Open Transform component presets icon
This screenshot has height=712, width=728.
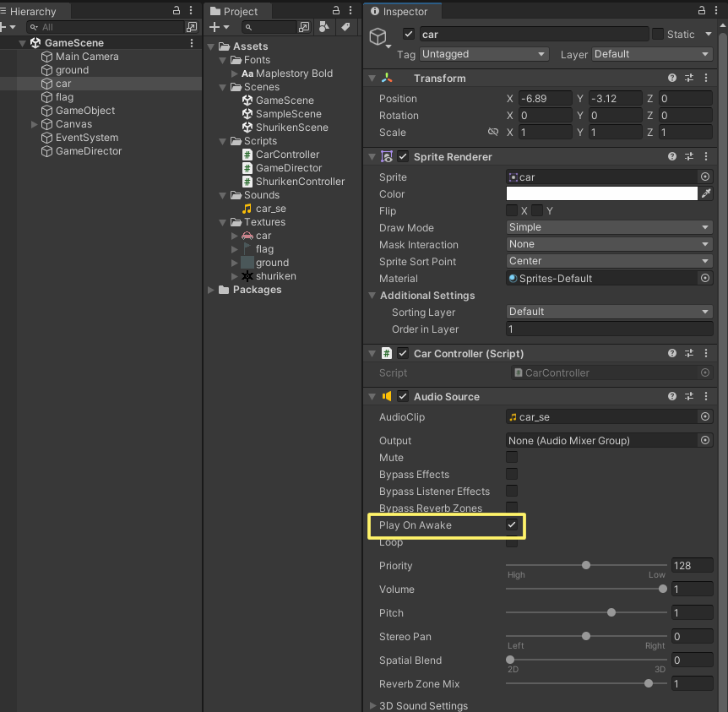[x=689, y=78]
